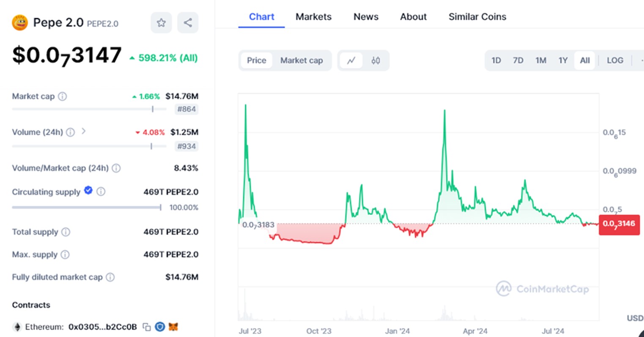
Task: Click the Pepe 2.0 coin logo
Action: point(20,22)
